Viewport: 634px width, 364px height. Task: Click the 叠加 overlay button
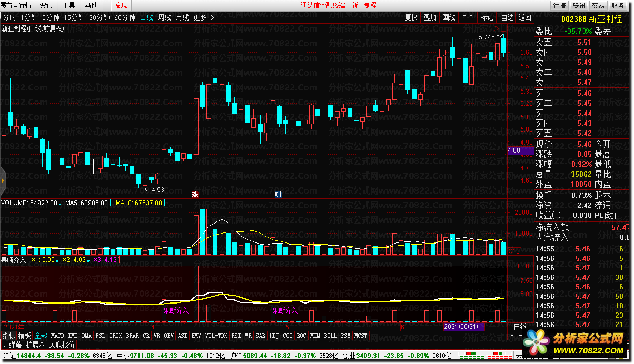(x=430, y=17)
